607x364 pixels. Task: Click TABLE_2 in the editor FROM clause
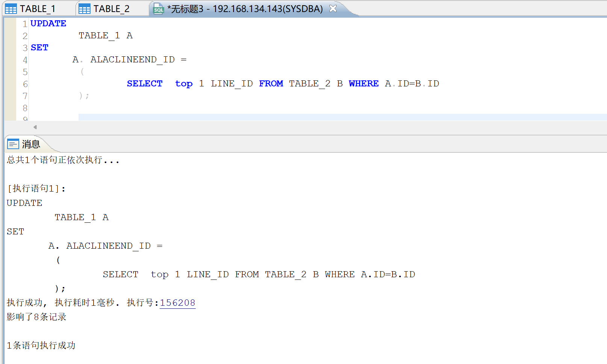(x=310, y=84)
